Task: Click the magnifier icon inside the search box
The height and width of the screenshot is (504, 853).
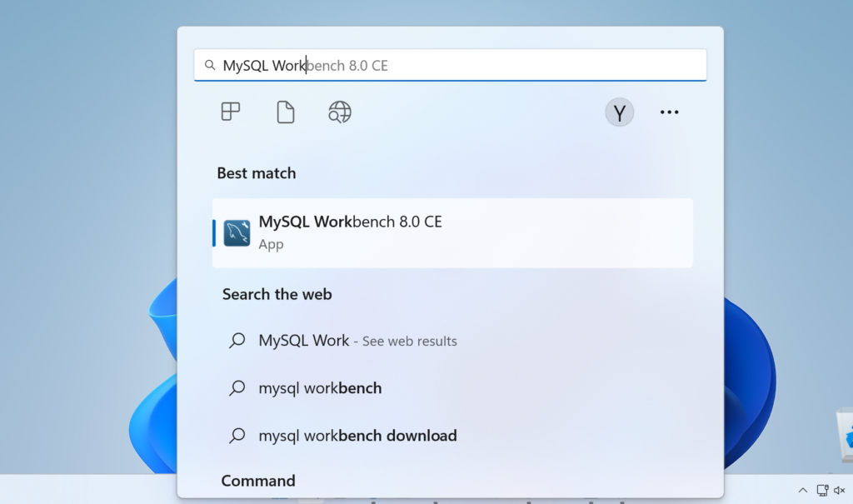Action: coord(210,64)
